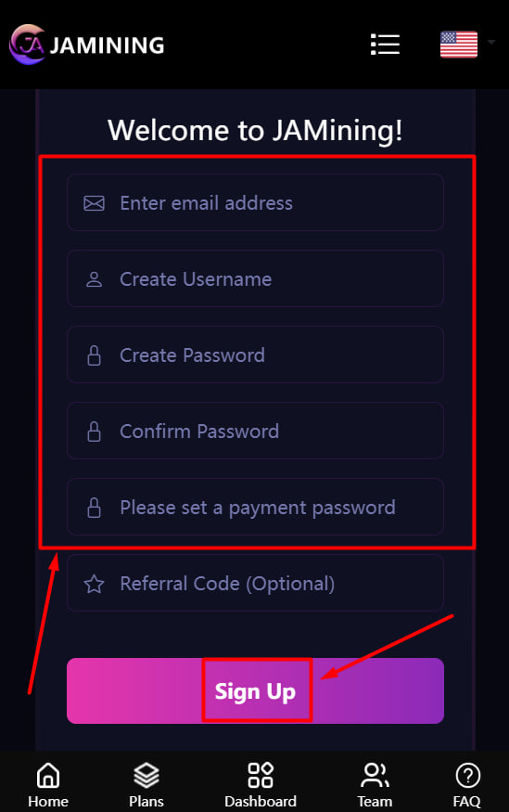Click the lock icon beside Confirm Password

(95, 432)
